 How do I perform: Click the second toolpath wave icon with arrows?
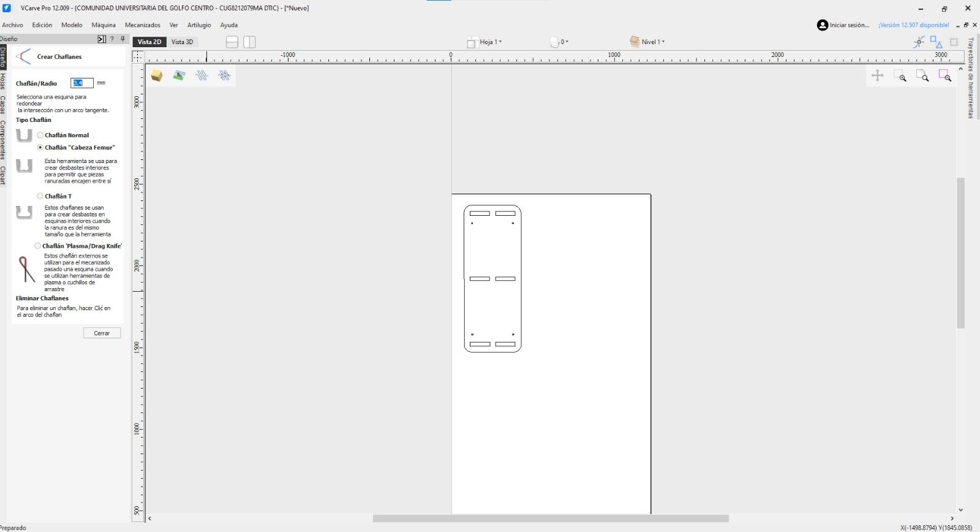click(x=224, y=75)
